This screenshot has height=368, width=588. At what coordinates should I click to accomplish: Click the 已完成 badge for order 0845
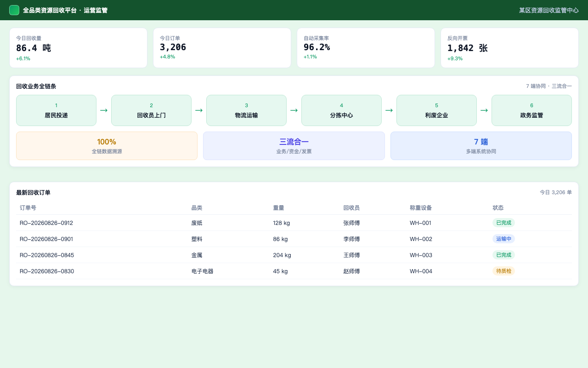pos(503,255)
